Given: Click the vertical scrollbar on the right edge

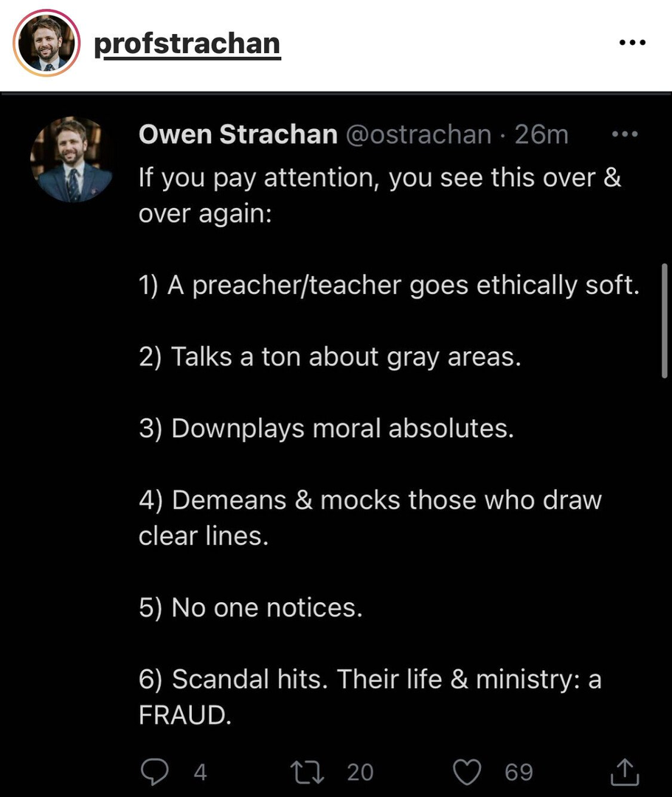Looking at the screenshot, I should pos(665,321).
